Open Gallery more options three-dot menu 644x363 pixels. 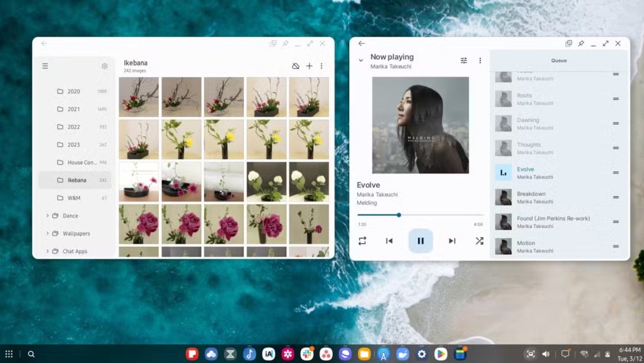[x=321, y=66]
